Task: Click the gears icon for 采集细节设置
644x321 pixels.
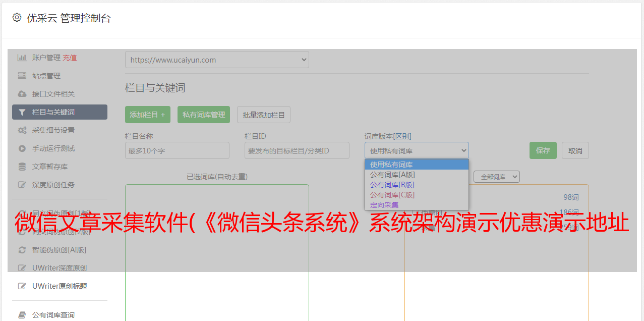Action: coord(22,130)
